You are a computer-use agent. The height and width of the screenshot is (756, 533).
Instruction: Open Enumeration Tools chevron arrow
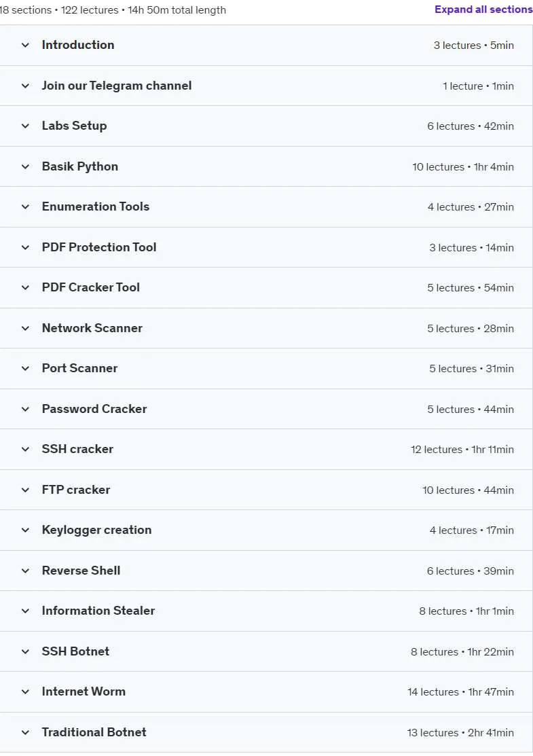tap(26, 207)
